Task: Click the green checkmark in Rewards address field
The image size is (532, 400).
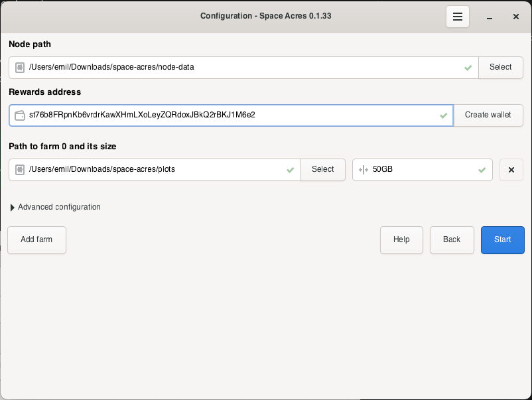Action: [x=444, y=115]
